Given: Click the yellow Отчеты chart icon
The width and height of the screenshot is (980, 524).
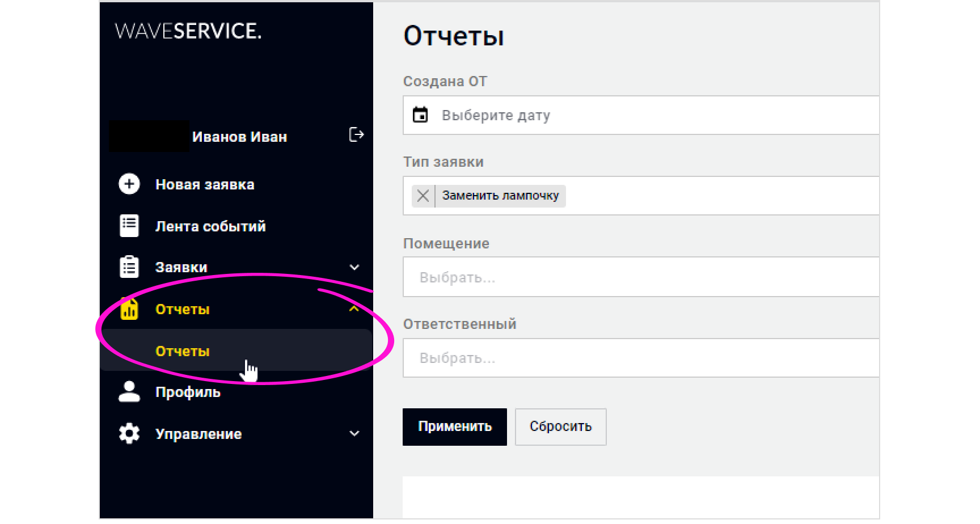Looking at the screenshot, I should pos(129,309).
